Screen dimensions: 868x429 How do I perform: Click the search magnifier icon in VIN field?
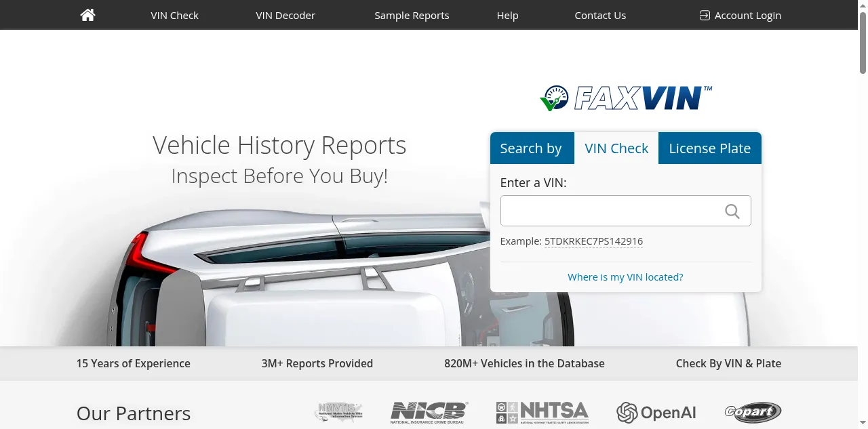[x=732, y=211]
